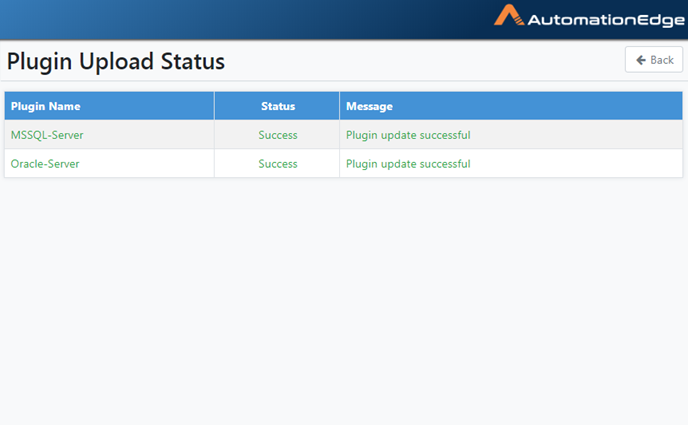This screenshot has height=425, width=688.
Task: Click the Plugin Upload Status heading
Action: (x=116, y=61)
